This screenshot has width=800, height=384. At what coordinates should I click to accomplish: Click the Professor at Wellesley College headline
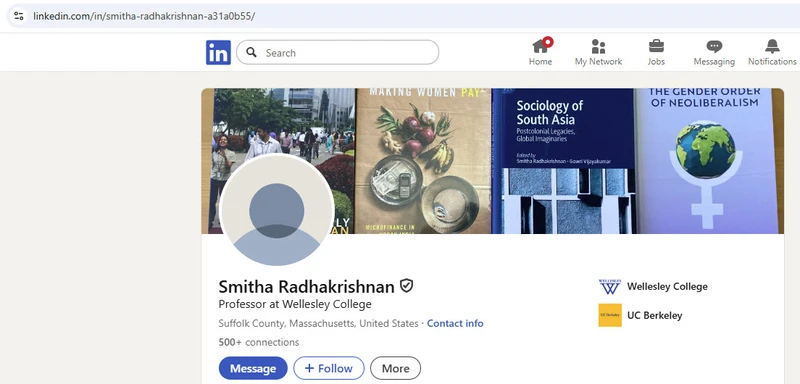[295, 304]
